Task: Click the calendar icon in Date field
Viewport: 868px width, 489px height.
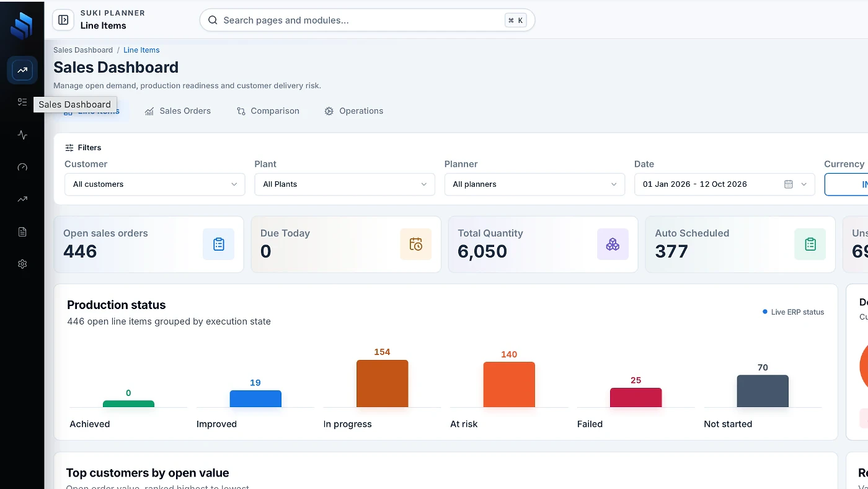Action: (x=789, y=184)
